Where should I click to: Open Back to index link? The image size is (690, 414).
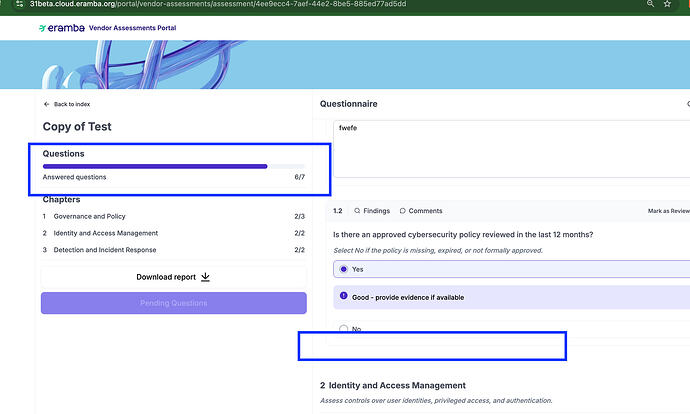pyautogui.click(x=67, y=104)
